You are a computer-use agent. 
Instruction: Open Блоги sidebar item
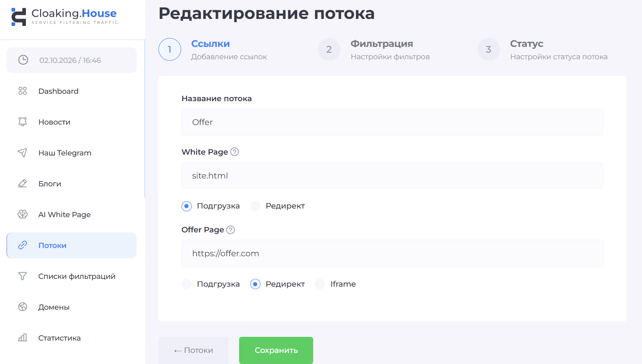(x=72, y=183)
